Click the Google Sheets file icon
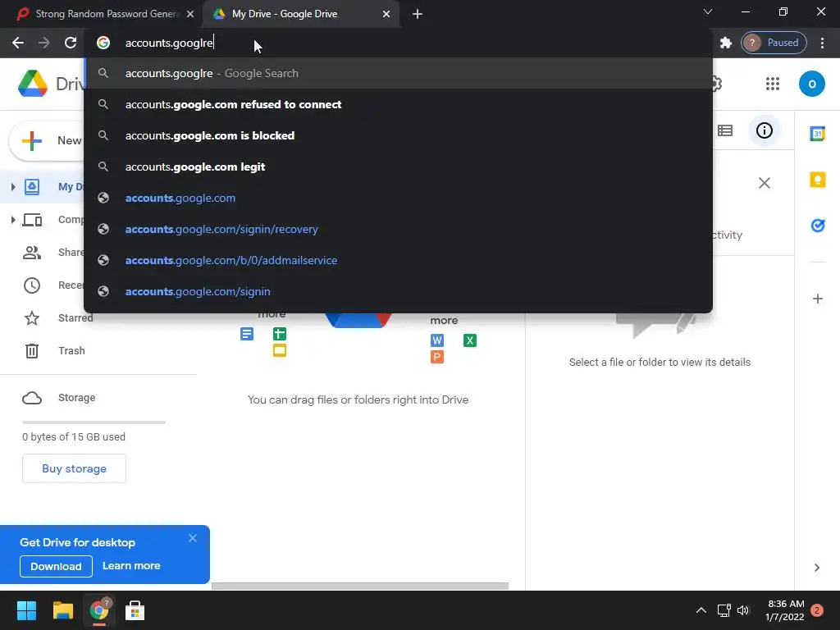The height and width of the screenshot is (630, 840). coord(280,335)
